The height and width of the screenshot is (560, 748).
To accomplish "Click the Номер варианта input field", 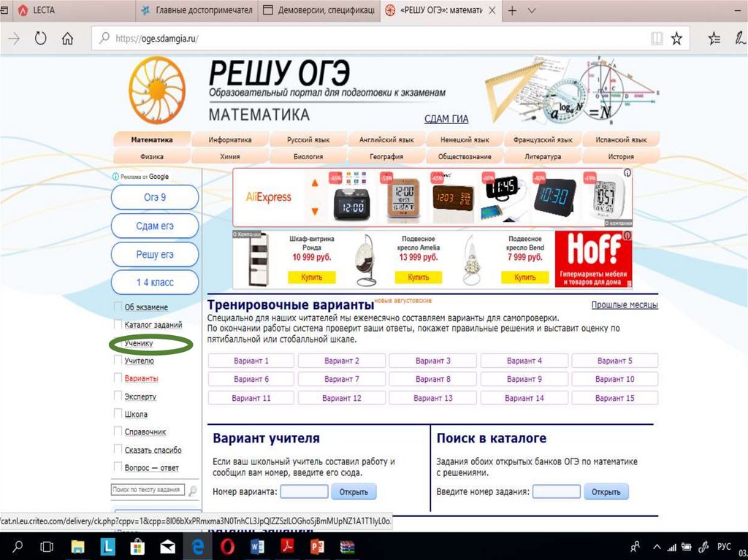I will tap(304, 491).
